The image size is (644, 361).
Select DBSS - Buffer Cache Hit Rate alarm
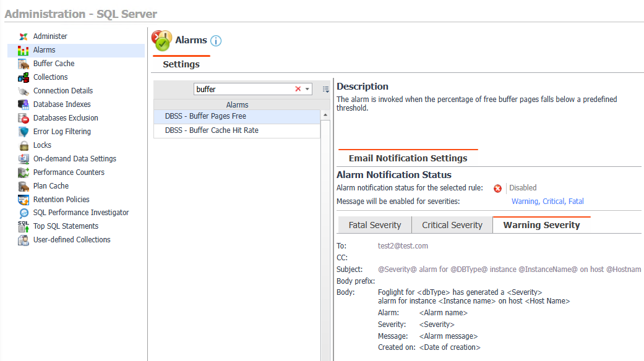[212, 130]
